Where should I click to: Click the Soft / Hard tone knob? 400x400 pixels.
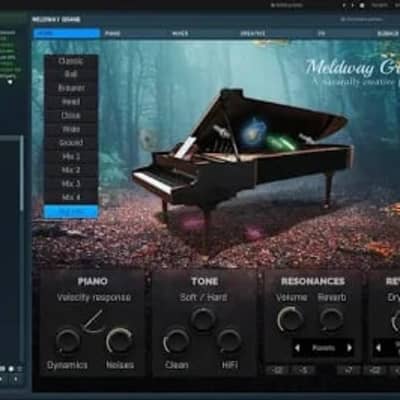pos(203,319)
